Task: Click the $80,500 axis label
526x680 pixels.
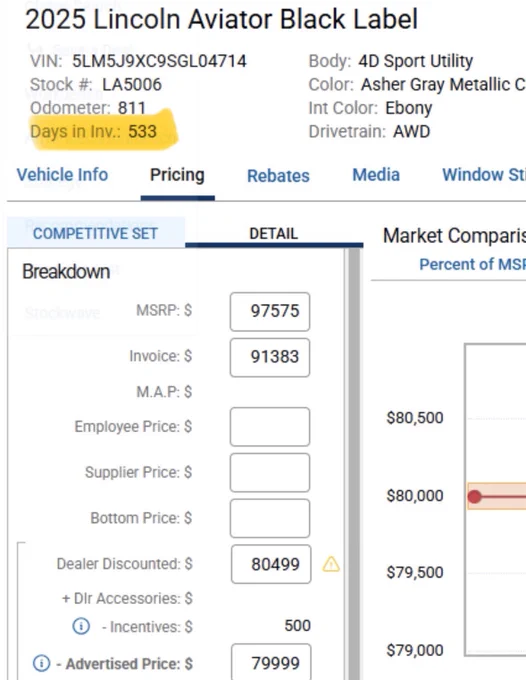Action: click(x=415, y=418)
